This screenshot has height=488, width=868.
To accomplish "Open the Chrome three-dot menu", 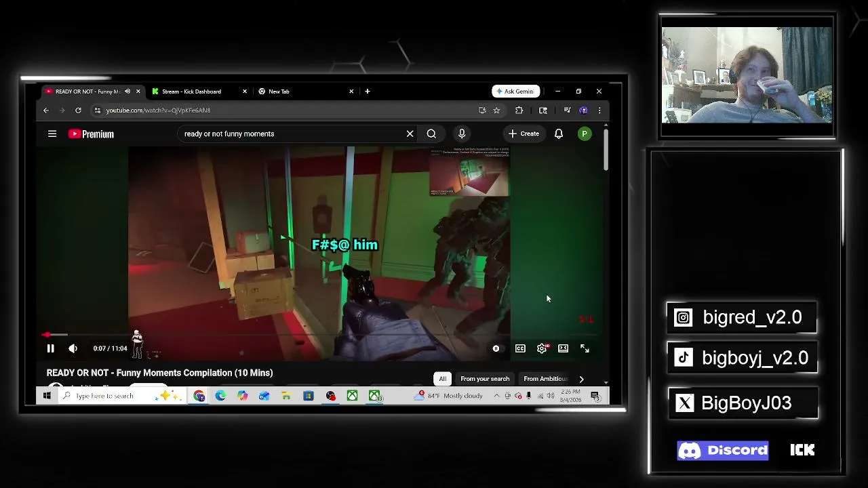I will (599, 110).
